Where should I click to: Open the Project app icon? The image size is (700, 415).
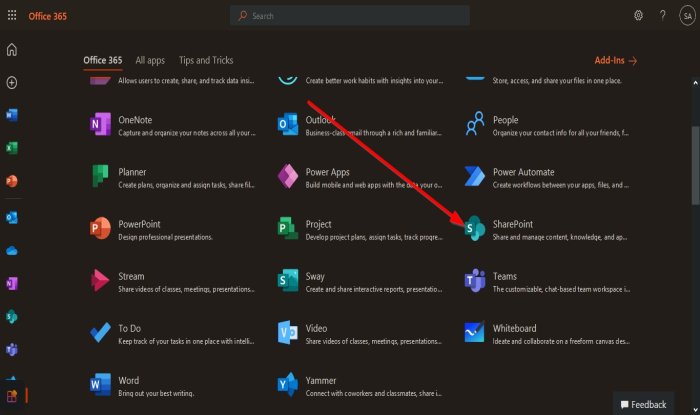[288, 228]
